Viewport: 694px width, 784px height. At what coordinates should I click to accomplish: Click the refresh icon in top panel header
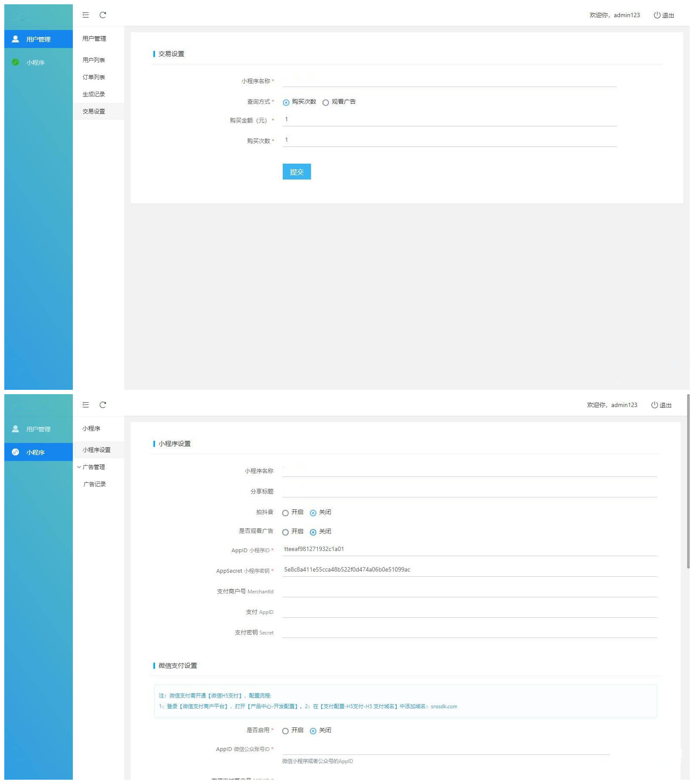tap(103, 15)
